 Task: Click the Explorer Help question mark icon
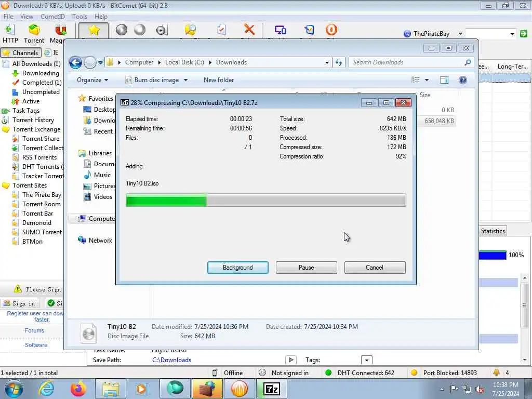(462, 80)
